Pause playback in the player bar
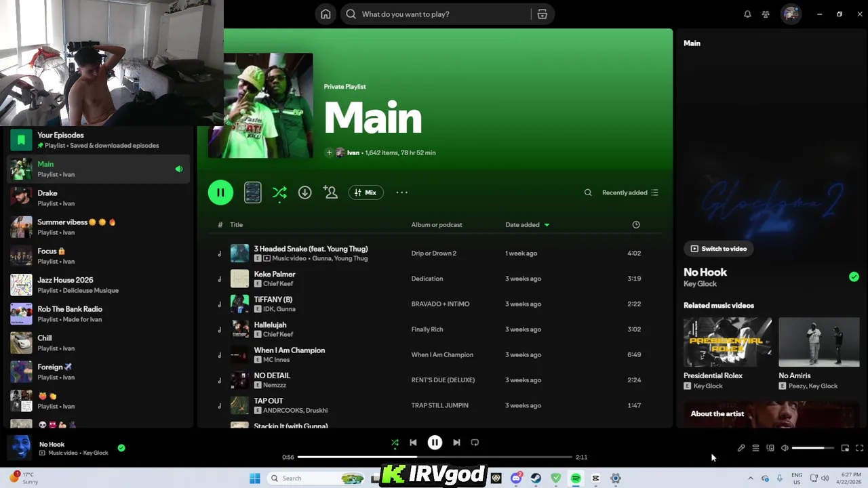Image resolution: width=868 pixels, height=488 pixels. 435,443
